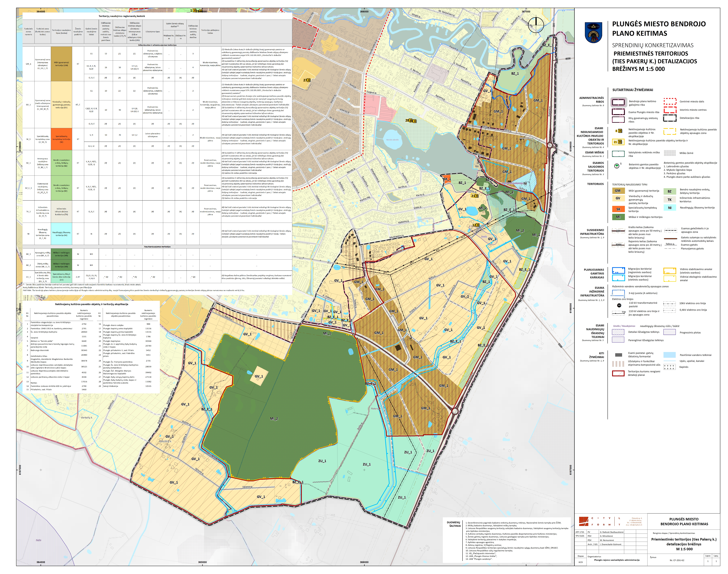Image resolution: width=728 pixels, height=574 pixels.
Task: Click the large MI_2 forest label on map
Action: pyautogui.click(x=274, y=419)
